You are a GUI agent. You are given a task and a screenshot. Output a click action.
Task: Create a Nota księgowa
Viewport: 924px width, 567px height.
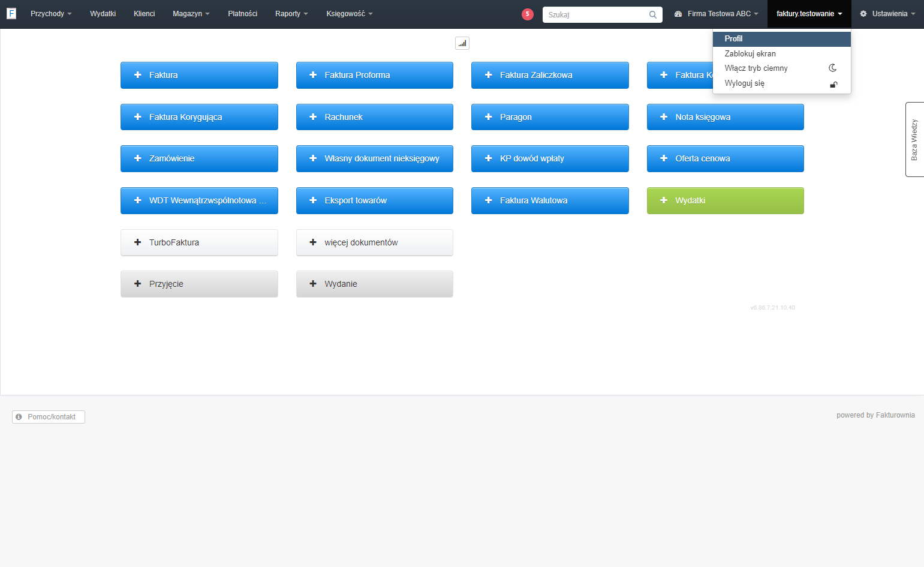726,117
